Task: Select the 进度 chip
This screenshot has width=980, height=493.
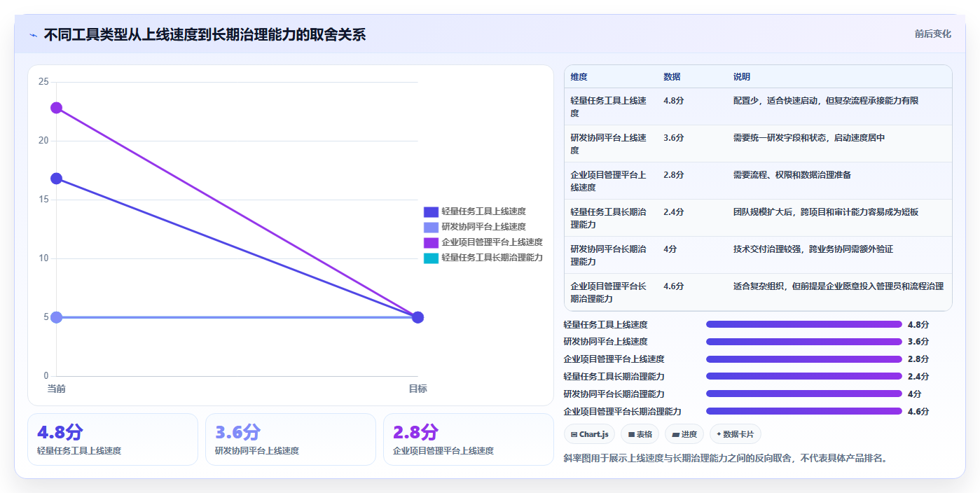Action: 684,434
